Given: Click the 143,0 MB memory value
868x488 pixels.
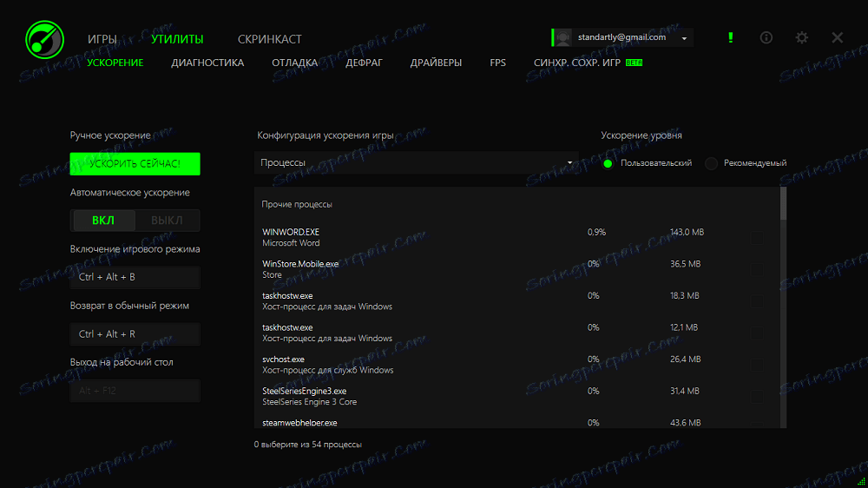Looking at the screenshot, I should 687,232.
